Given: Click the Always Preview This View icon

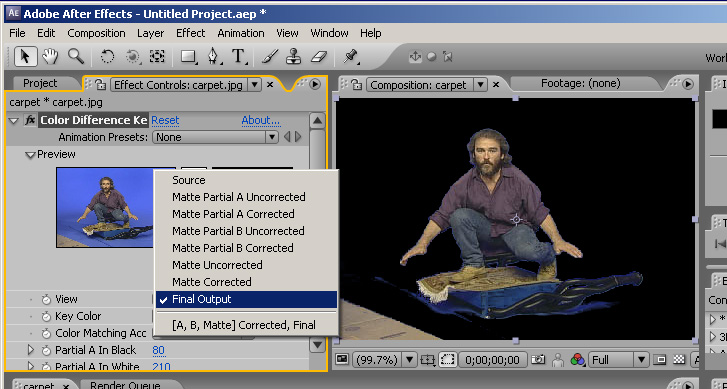Looking at the screenshot, I should point(341,359).
